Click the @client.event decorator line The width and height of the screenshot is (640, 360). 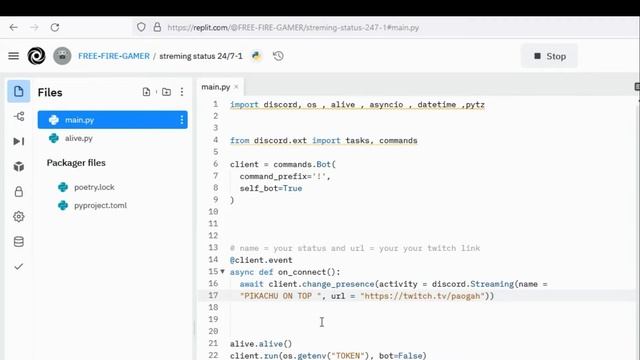pyautogui.click(x=261, y=260)
